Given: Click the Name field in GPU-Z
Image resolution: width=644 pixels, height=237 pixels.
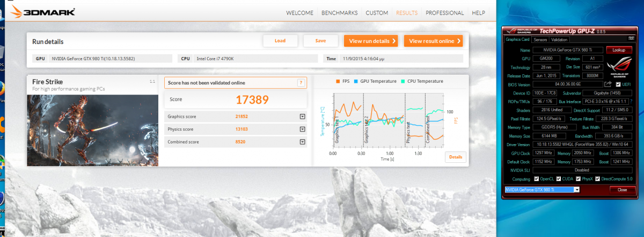Looking at the screenshot, I should (x=568, y=49).
